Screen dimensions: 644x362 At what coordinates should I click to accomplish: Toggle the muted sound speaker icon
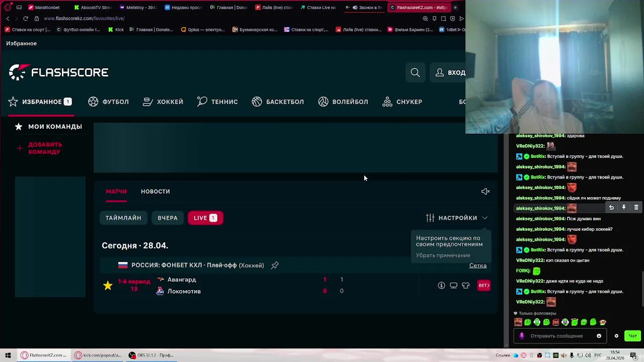[x=486, y=192]
